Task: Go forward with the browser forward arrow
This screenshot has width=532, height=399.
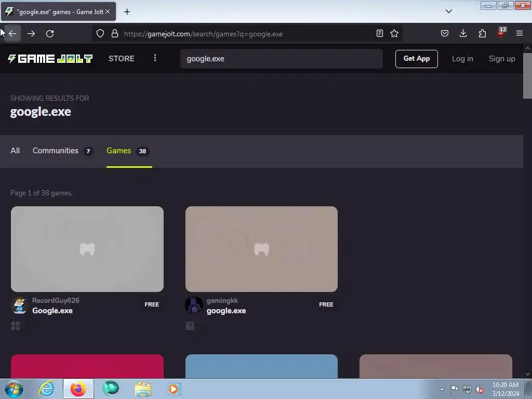Action: [31, 34]
